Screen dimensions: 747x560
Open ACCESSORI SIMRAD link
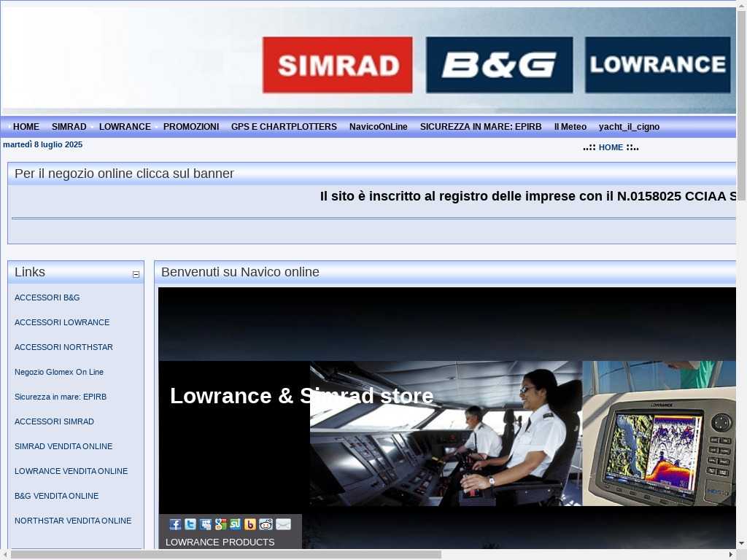(x=54, y=421)
